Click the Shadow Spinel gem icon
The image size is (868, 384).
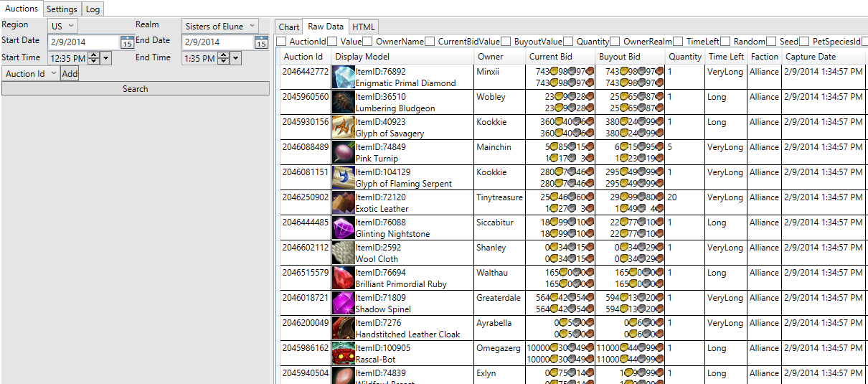pos(343,304)
